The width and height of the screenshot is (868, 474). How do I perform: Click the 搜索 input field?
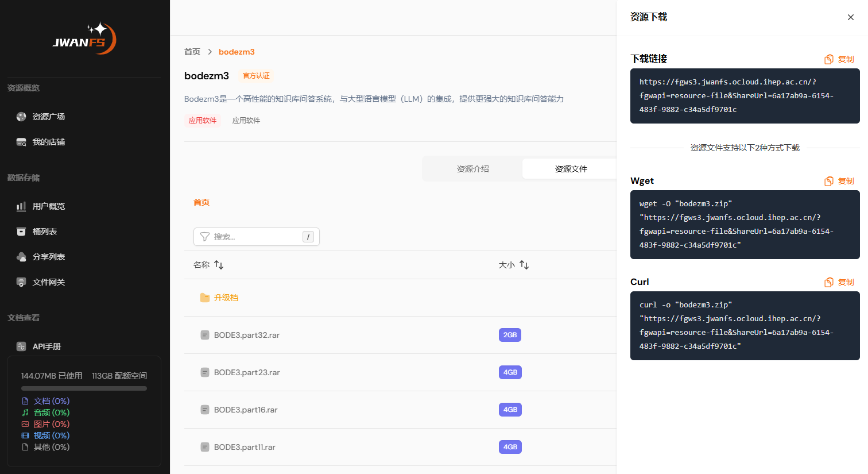click(x=256, y=237)
